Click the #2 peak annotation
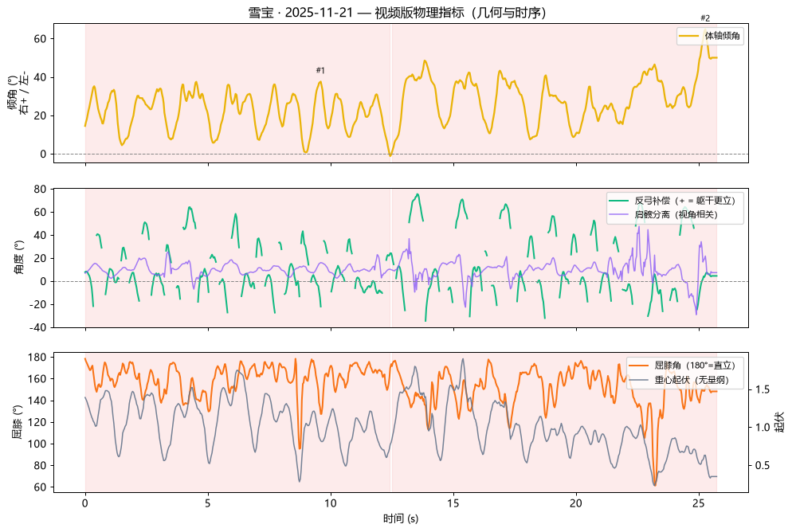The image size is (792, 532). coord(705,18)
